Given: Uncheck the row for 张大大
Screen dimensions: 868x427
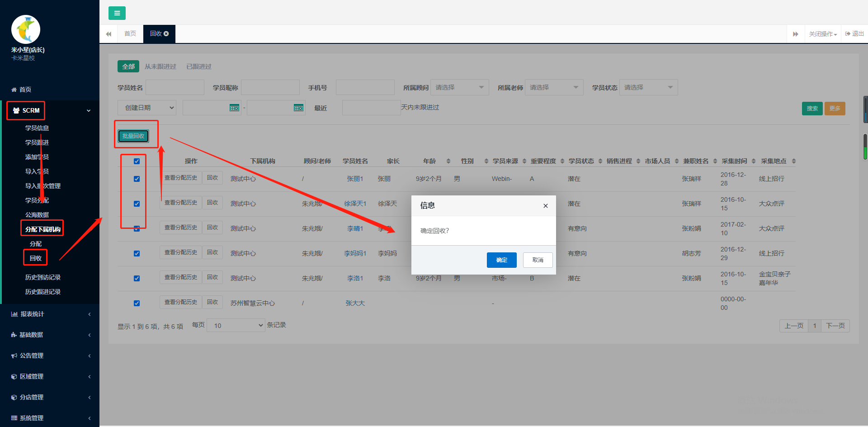Looking at the screenshot, I should pos(137,304).
